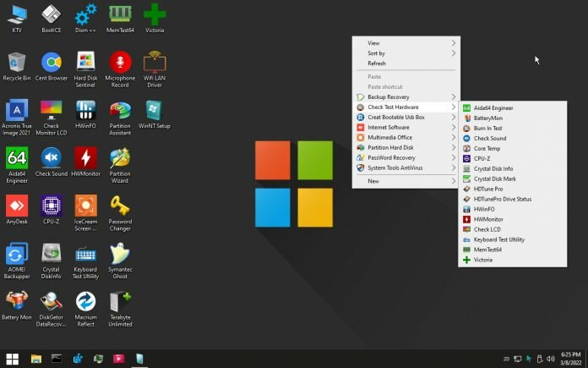Select HDTune Pro menu item
588x368 pixels.
pyautogui.click(x=512, y=189)
